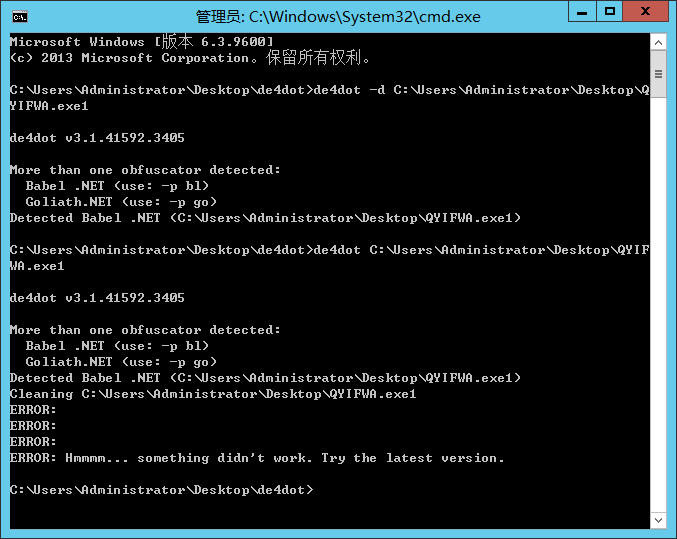Click the vertical scrollbar up arrow
This screenshot has height=539, width=677.
pos(659,42)
